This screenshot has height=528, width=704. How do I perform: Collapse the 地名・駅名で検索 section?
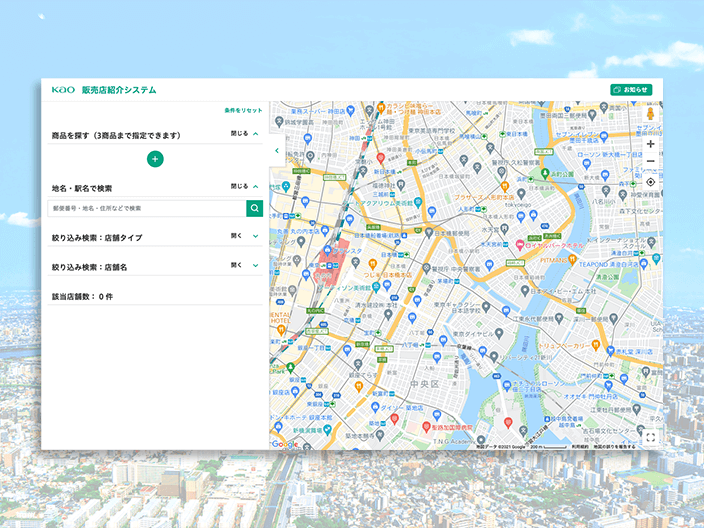pos(245,186)
